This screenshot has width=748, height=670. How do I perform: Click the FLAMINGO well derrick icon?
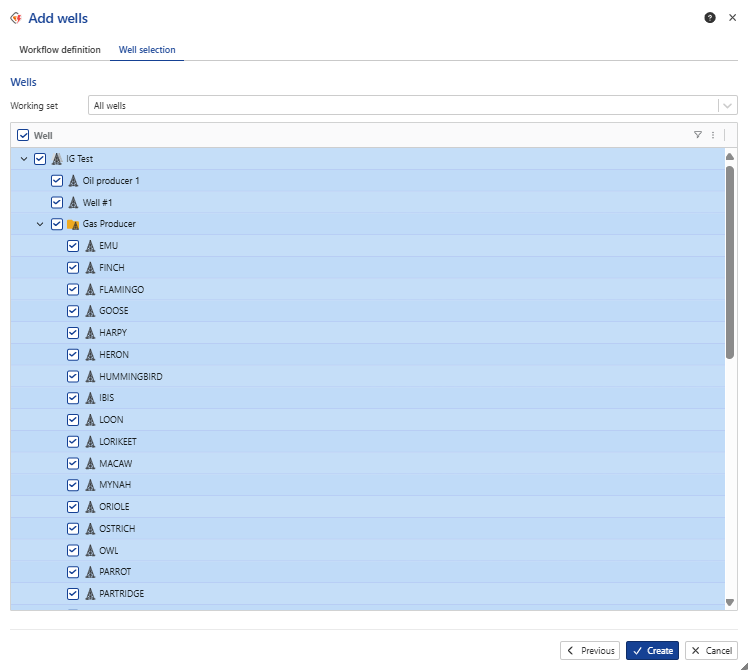(90, 289)
